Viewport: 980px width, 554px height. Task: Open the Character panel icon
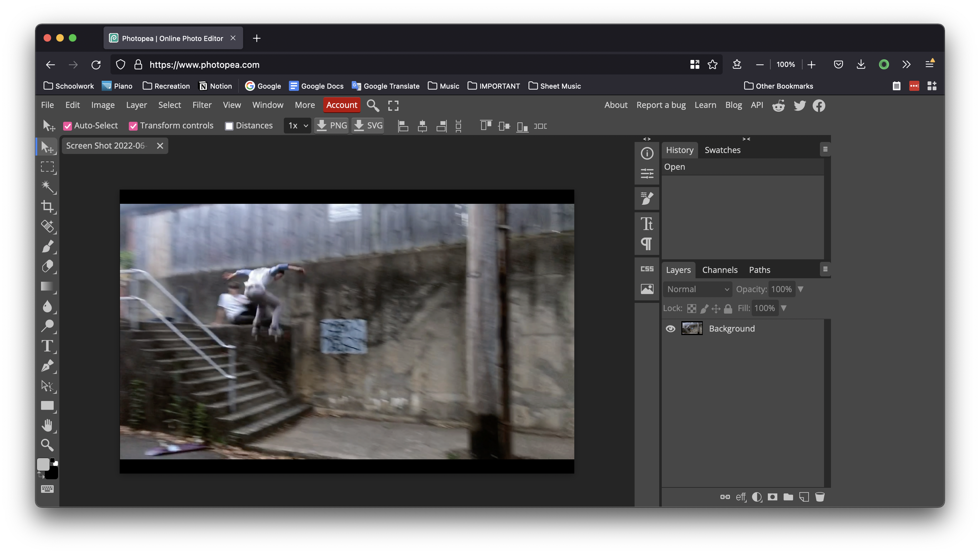pyautogui.click(x=647, y=224)
